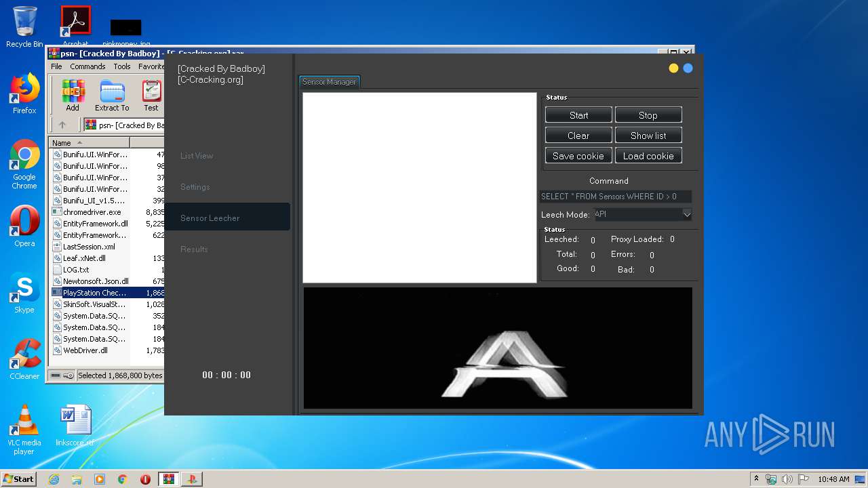The image size is (868, 488).
Task: Click the Chrome taskbar icon
Action: coord(123,479)
